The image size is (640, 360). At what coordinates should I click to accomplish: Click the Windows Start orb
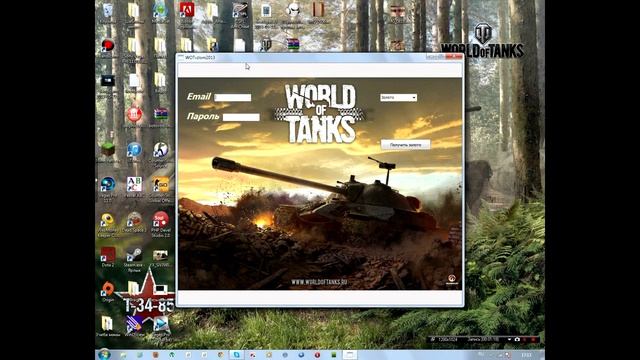(104, 354)
